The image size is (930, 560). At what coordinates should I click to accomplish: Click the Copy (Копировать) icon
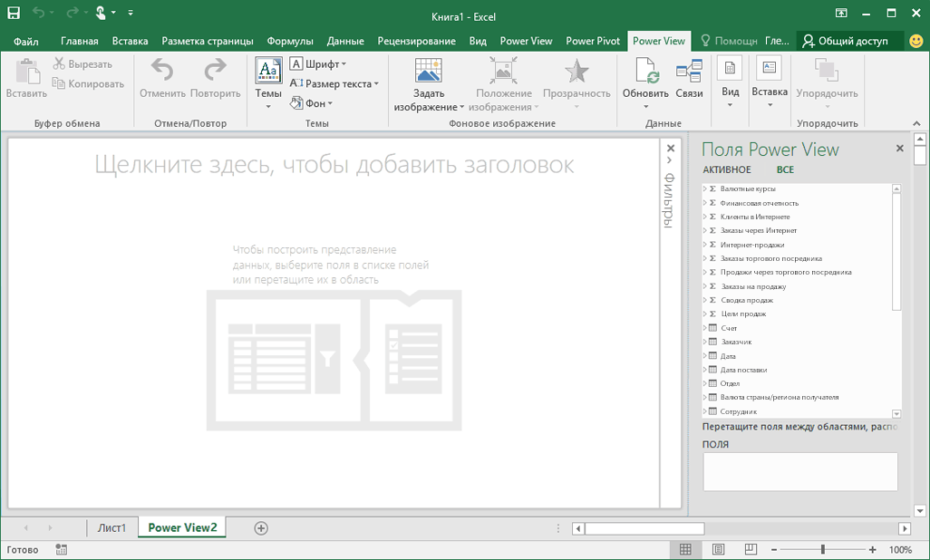(59, 83)
